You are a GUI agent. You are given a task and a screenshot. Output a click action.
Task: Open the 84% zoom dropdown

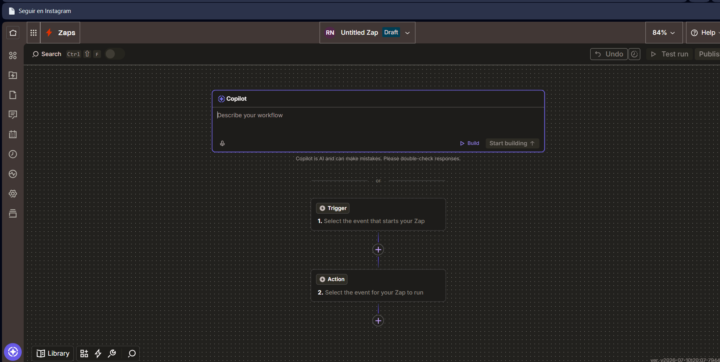click(664, 33)
